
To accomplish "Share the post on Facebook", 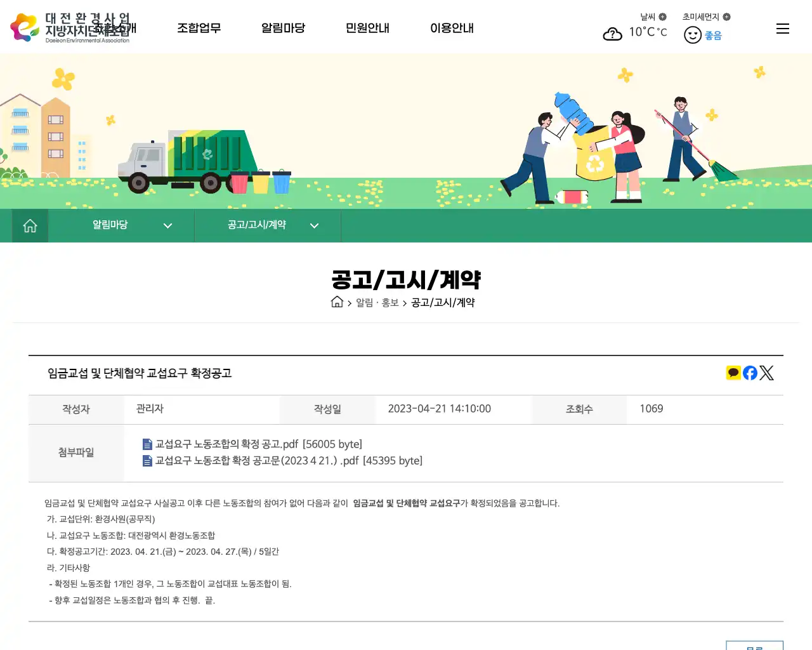I will (750, 373).
